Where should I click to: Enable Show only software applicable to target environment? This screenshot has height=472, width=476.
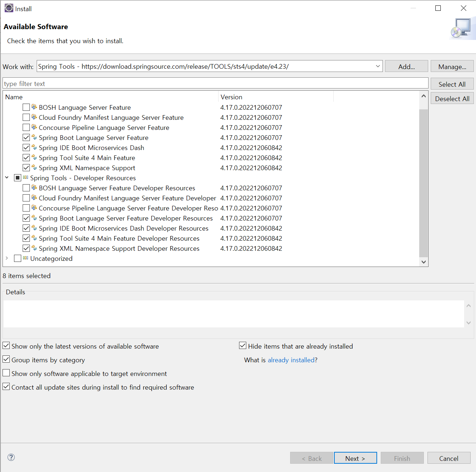pos(6,373)
